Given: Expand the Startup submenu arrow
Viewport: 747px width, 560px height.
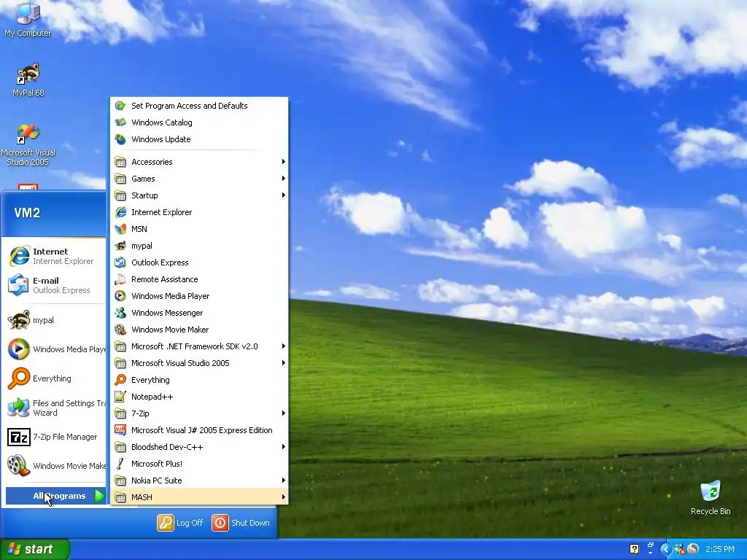Looking at the screenshot, I should 284,195.
